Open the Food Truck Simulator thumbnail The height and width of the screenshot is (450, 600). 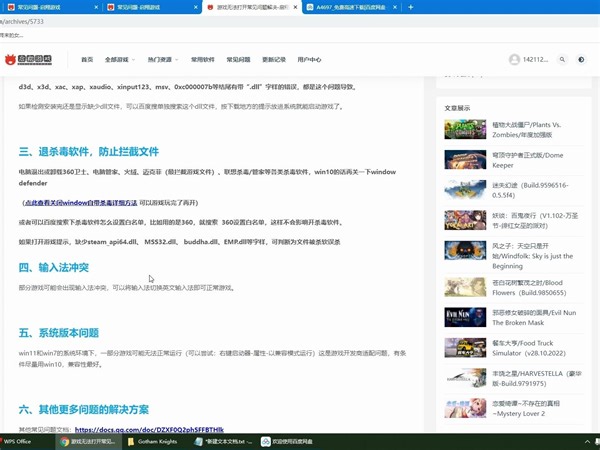[x=465, y=347]
